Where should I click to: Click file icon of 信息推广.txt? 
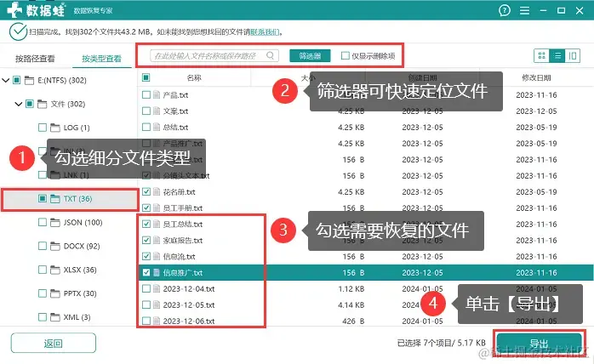point(157,273)
